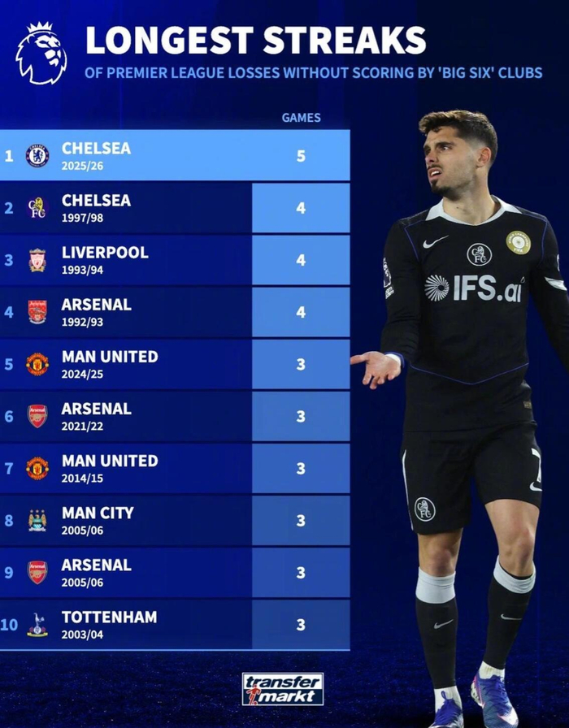The width and height of the screenshot is (569, 728).
Task: Select the games value 5 for Chelsea 2025/26
Action: [301, 155]
